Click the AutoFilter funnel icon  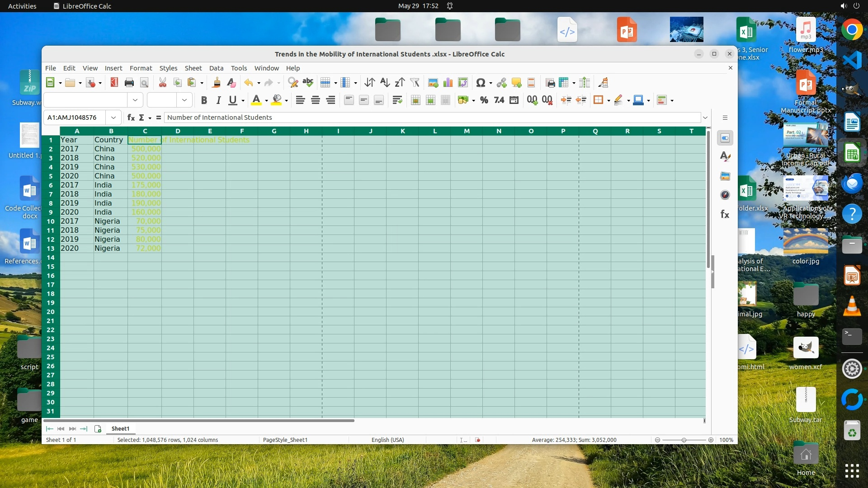(x=415, y=83)
